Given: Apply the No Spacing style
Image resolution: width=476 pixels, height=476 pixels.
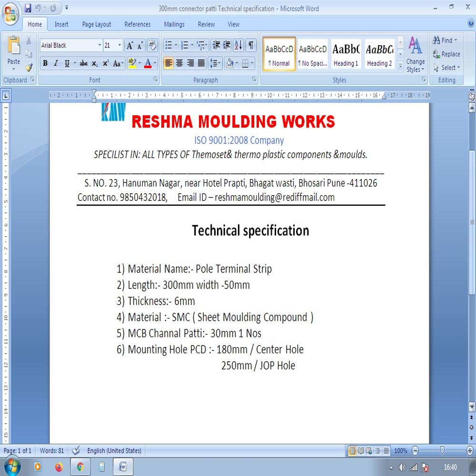Looking at the screenshot, I should click(312, 54).
